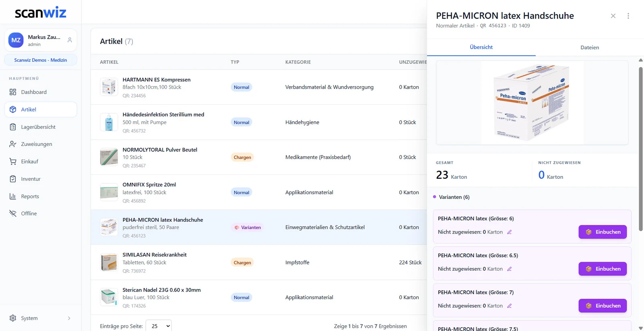Click the Artikel box icon in sidebar
The image size is (644, 331).
[13, 110]
